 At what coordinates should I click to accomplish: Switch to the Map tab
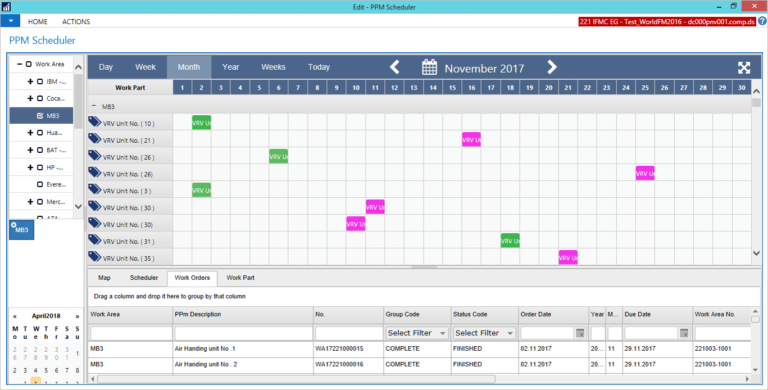tap(104, 278)
